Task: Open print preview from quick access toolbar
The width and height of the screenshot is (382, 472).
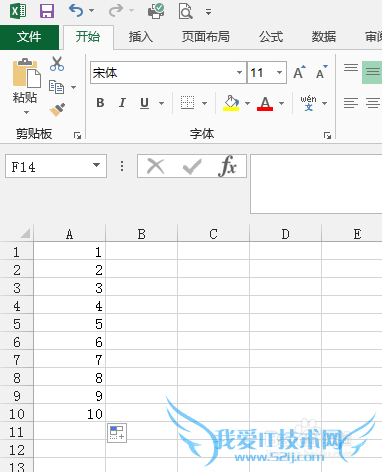Action: 185,11
